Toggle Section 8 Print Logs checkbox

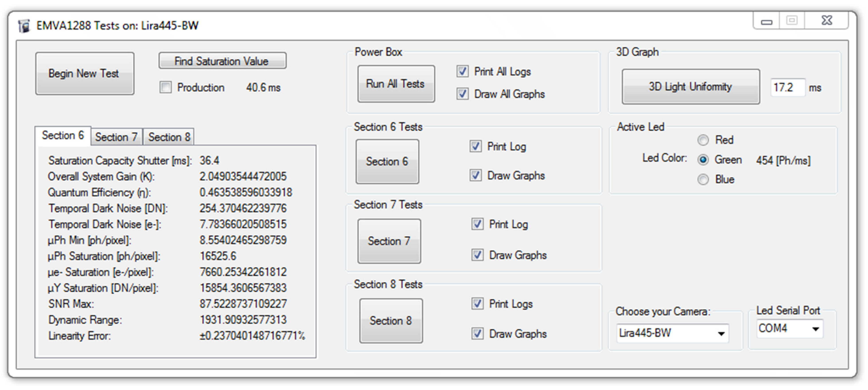(477, 304)
